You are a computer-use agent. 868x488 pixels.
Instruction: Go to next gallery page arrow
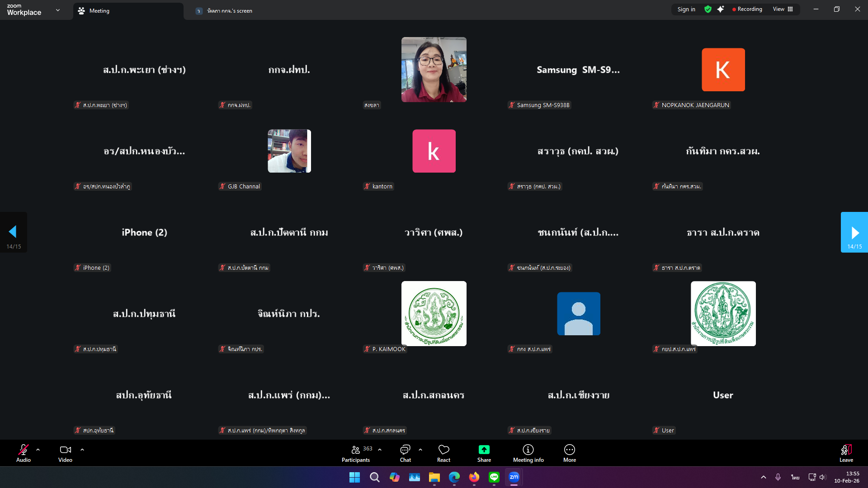[854, 232]
